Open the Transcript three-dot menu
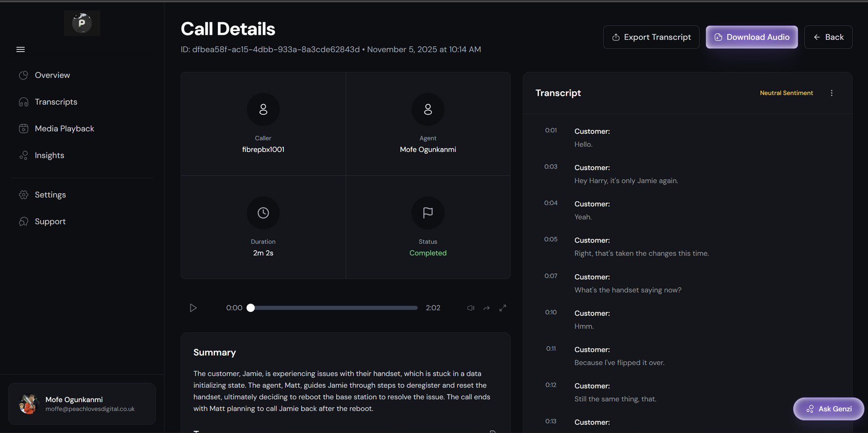Image resolution: width=868 pixels, height=433 pixels. [832, 93]
